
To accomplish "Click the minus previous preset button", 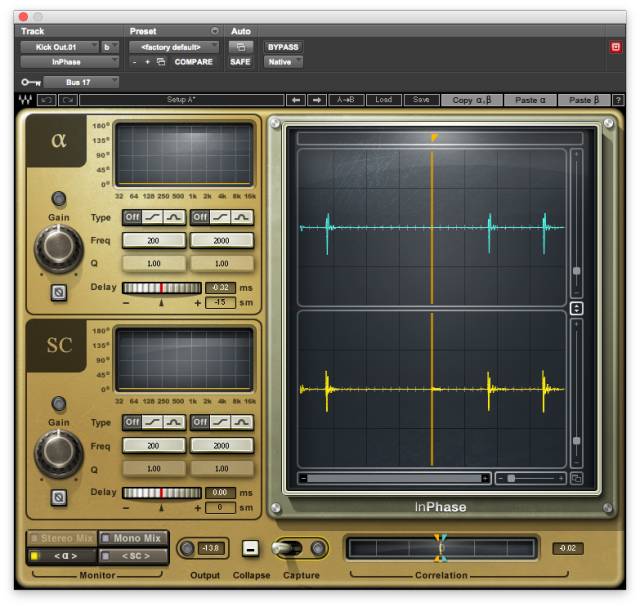I will click(x=135, y=62).
